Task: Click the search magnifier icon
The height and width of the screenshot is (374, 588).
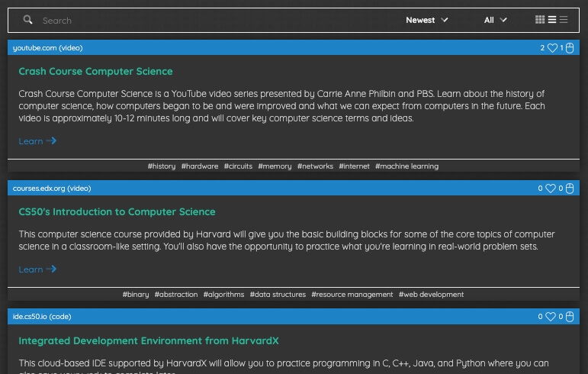Action: tap(27, 20)
